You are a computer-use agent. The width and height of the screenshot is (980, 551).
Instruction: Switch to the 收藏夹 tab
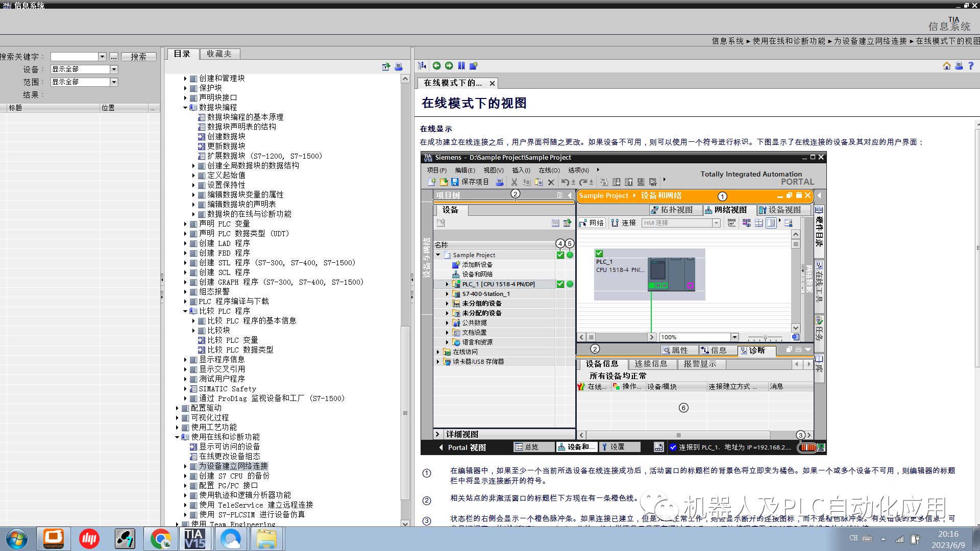[x=219, y=54]
